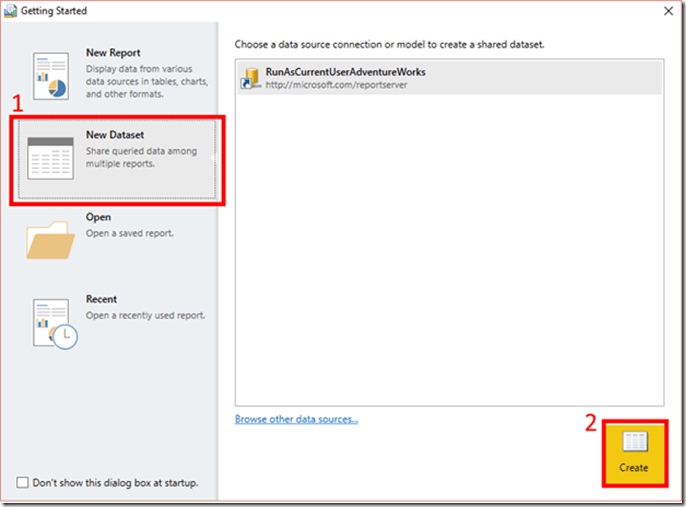The image size is (686, 507).
Task: Click the "Don't show this dialog box at startup" label
Action: point(115,483)
